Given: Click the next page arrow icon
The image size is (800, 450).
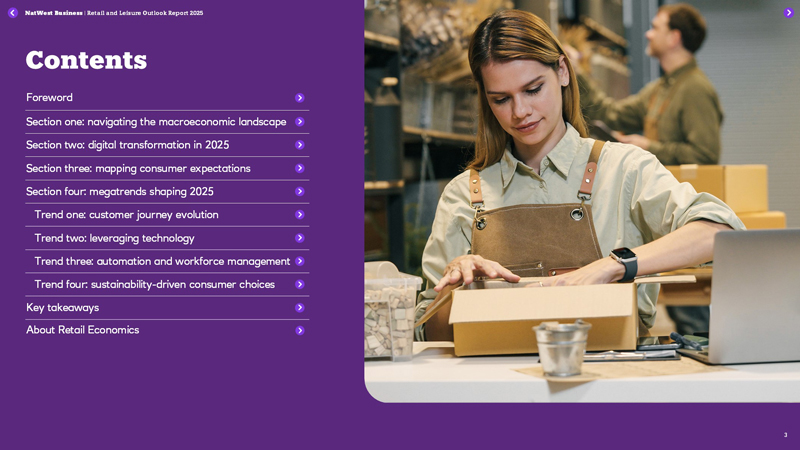Looking at the screenshot, I should point(789,13).
